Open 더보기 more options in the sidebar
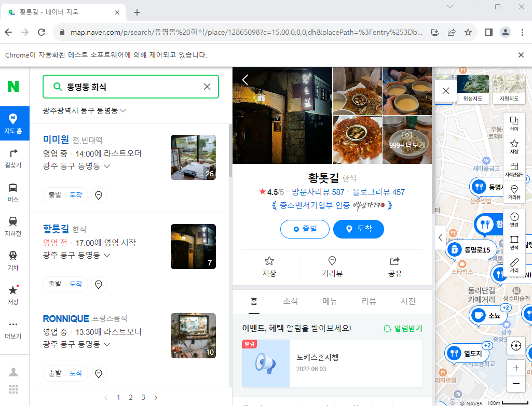532x406 pixels. (13, 330)
